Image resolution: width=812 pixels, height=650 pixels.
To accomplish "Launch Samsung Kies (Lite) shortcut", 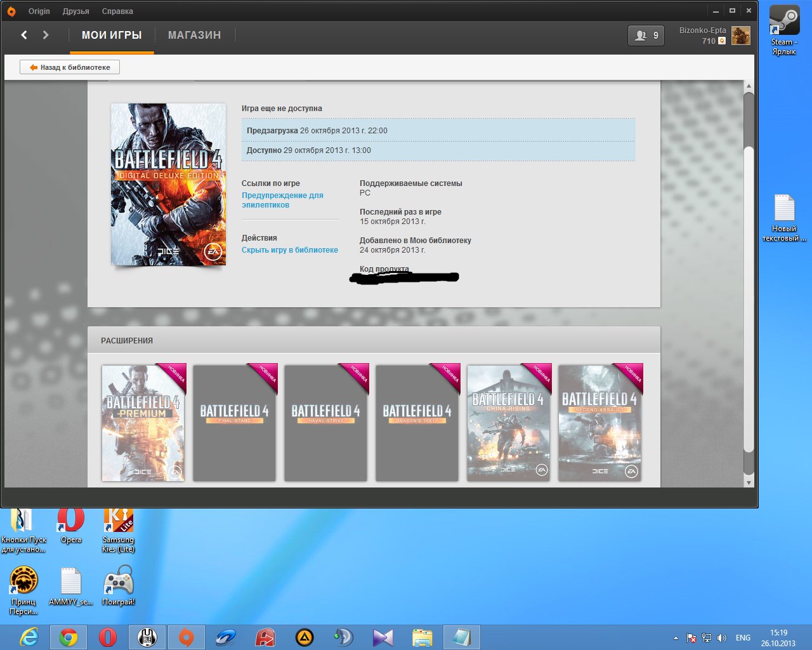I will click(119, 530).
